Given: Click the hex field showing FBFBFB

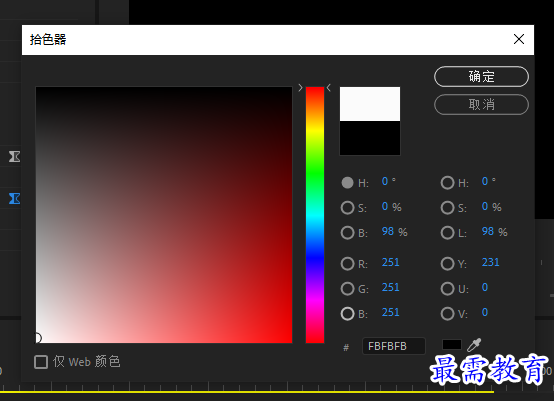Looking at the screenshot, I should (394, 346).
